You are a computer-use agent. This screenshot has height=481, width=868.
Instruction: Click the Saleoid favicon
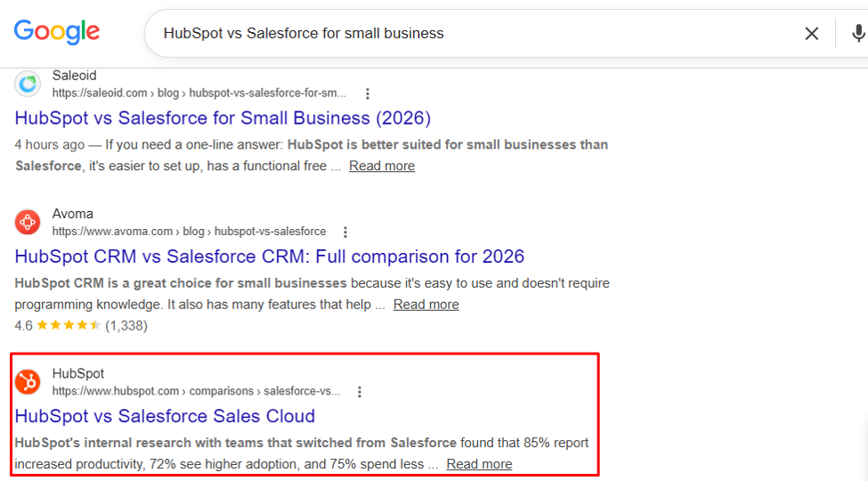pos(28,85)
